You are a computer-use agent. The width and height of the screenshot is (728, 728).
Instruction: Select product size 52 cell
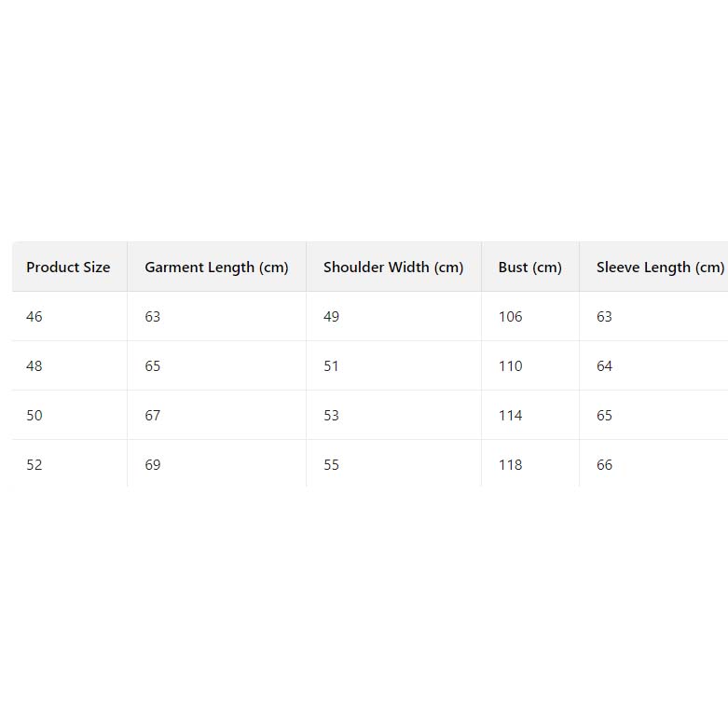[34, 465]
